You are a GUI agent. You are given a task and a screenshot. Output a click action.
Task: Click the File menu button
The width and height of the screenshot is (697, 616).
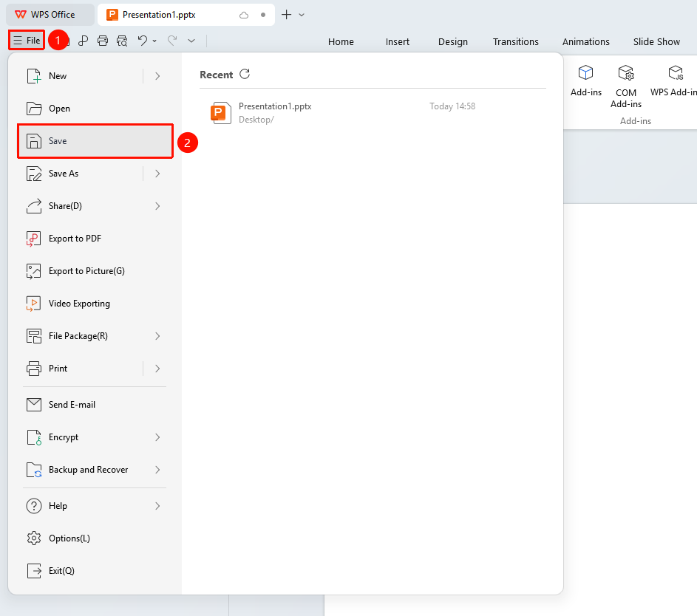pos(27,41)
